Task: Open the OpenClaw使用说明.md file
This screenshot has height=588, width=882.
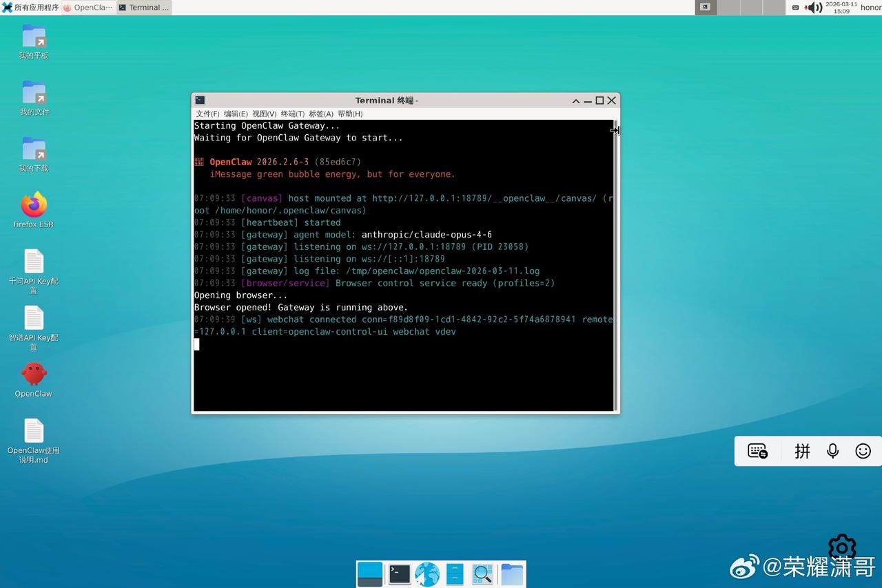Action: pos(33,432)
